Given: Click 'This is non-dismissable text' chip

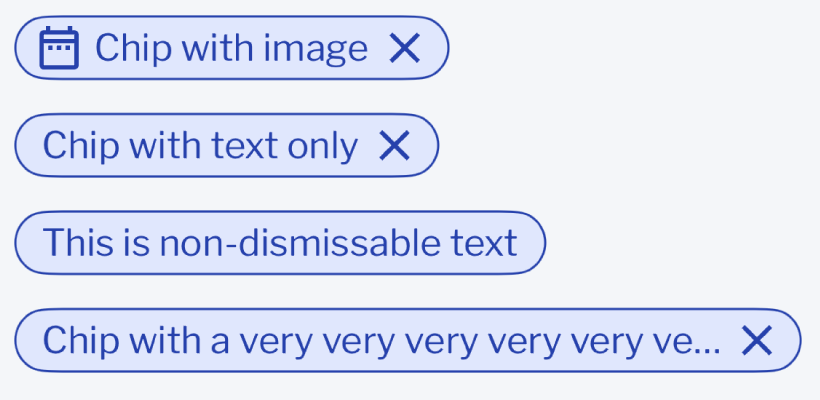Looking at the screenshot, I should tap(280, 243).
